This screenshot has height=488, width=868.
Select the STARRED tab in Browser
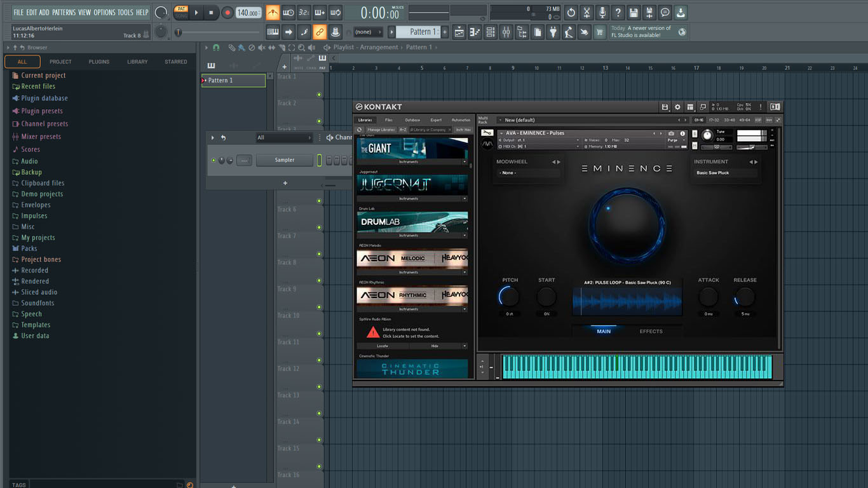[x=176, y=62]
